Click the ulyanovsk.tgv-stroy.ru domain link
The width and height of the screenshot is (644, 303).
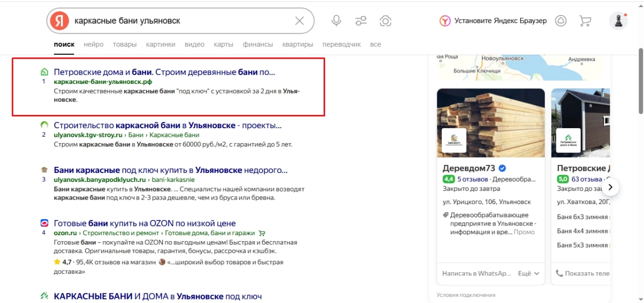(88, 135)
